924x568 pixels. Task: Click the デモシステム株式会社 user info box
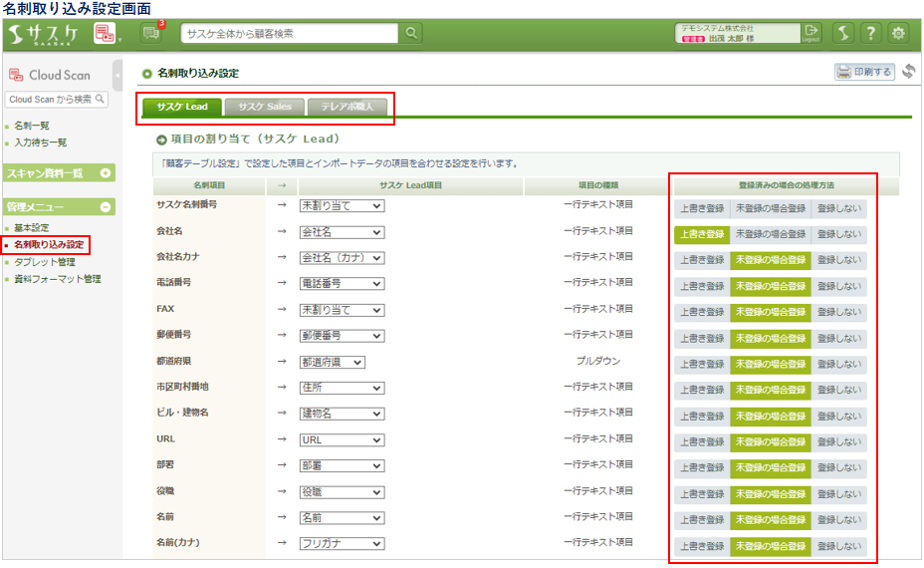[737, 33]
